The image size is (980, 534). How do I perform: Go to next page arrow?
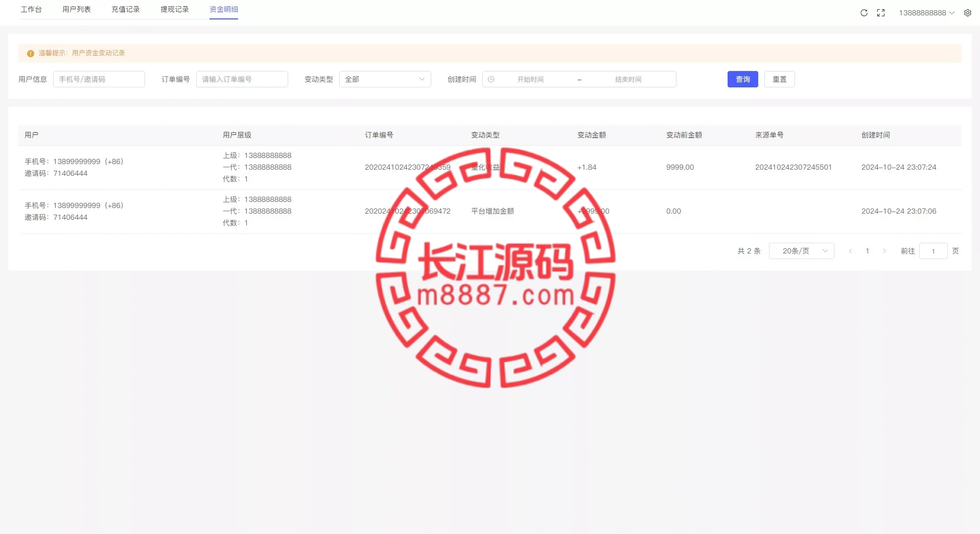tap(884, 251)
